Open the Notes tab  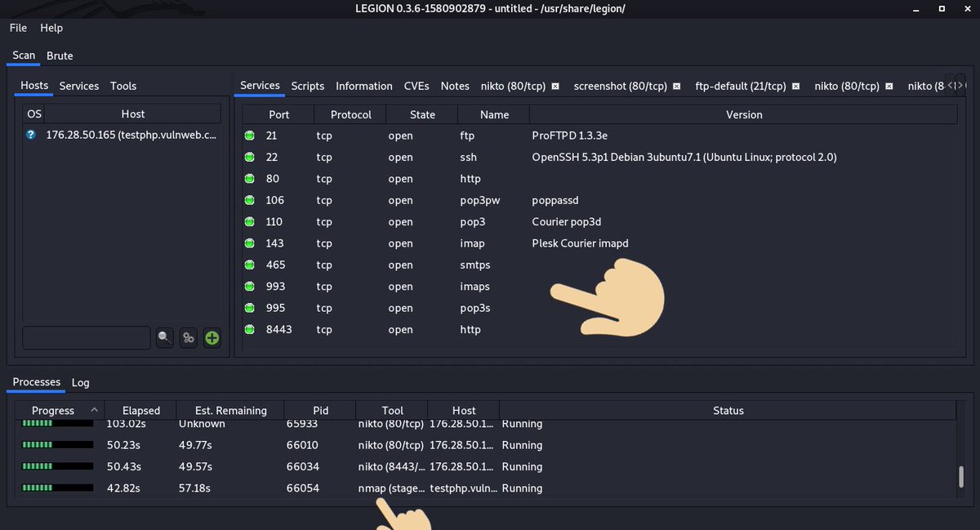[455, 86]
